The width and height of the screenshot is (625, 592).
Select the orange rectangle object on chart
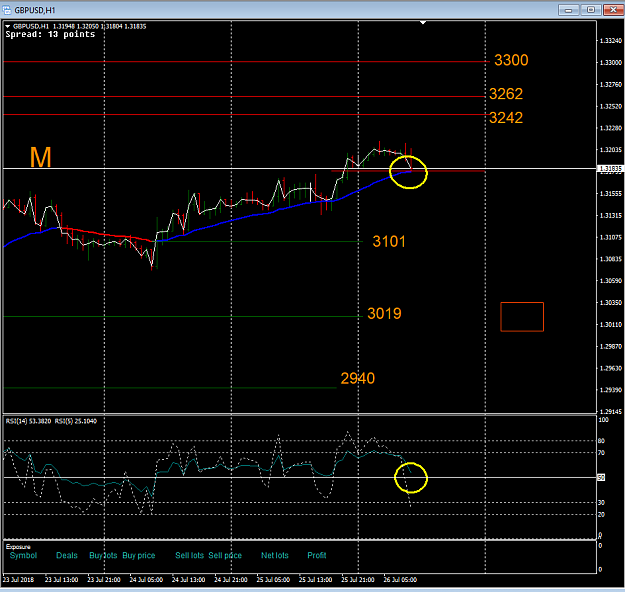click(522, 317)
